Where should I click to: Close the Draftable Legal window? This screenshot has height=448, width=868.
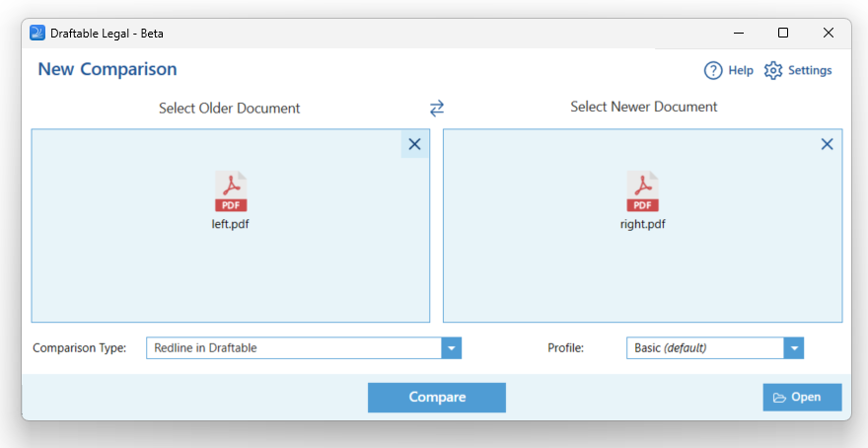coord(829,33)
